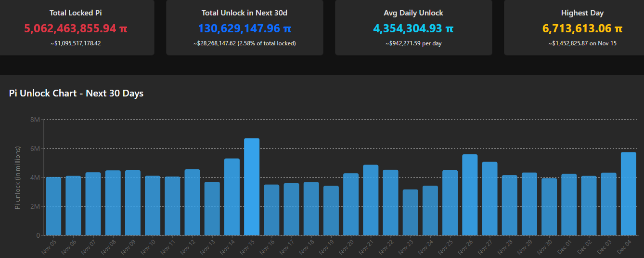The height and width of the screenshot is (258, 644).
Task: Select the Nov 30 bar
Action: pos(549,207)
